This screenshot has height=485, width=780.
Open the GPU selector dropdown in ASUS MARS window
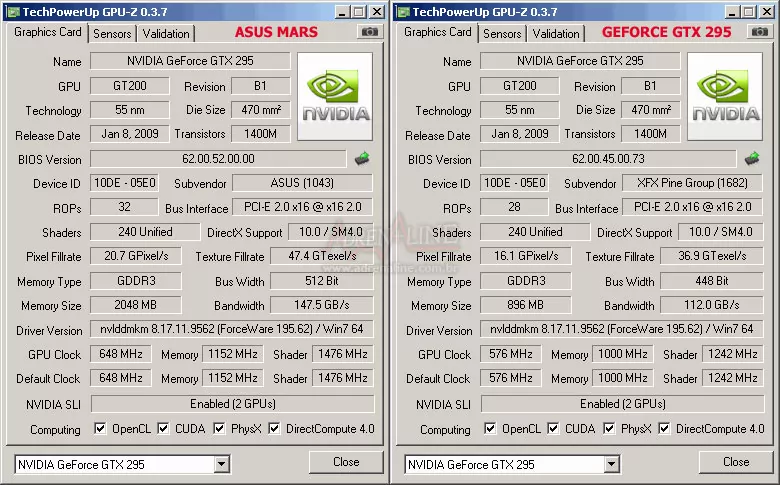tap(221, 465)
